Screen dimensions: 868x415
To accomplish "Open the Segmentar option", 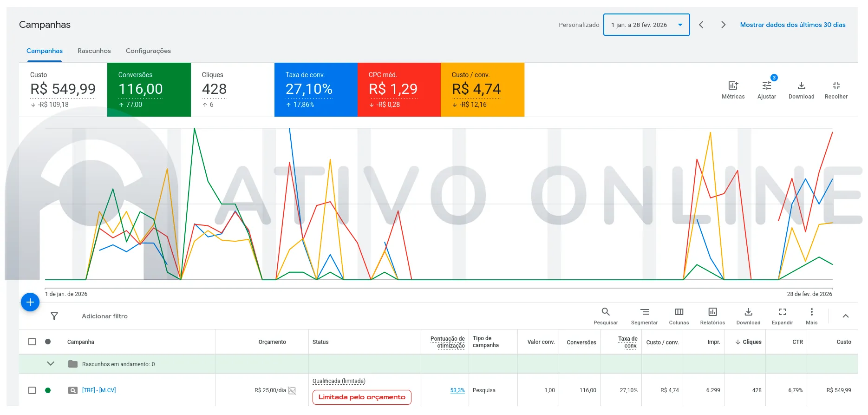I will click(644, 316).
